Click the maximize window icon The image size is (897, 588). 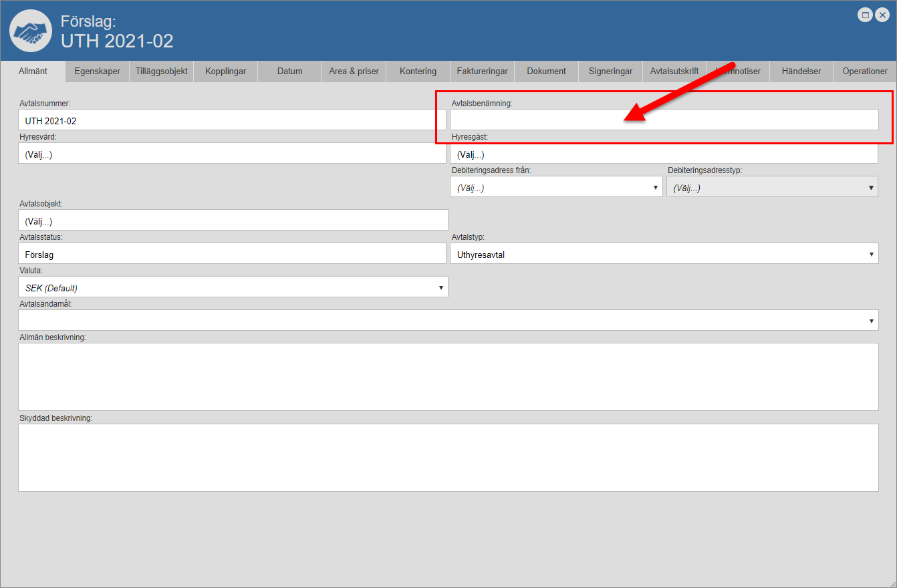coord(866,15)
